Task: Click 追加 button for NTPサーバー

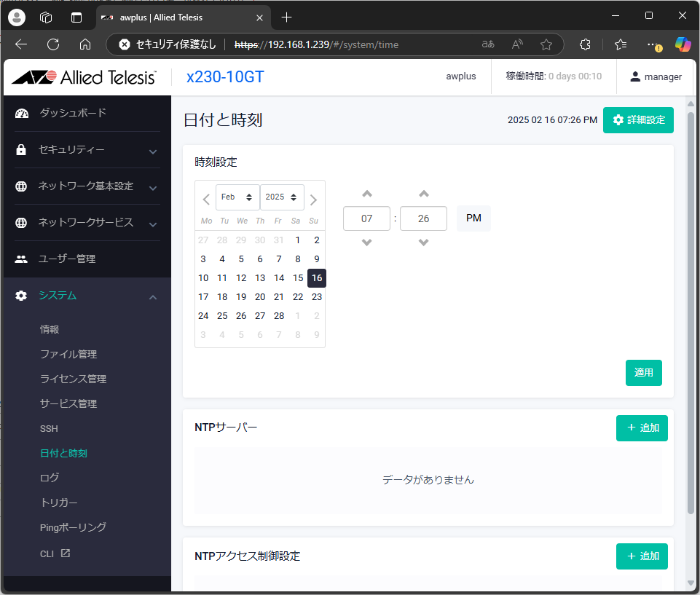Action: (642, 428)
